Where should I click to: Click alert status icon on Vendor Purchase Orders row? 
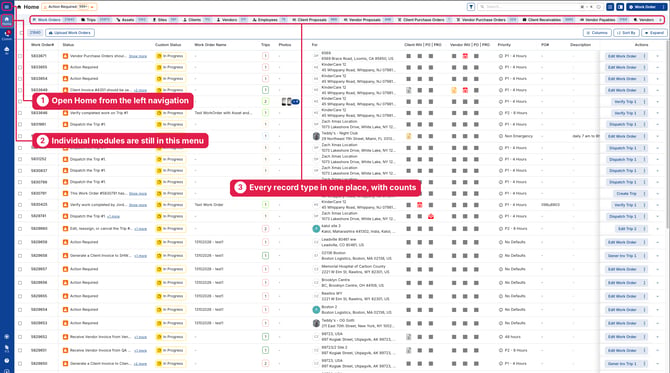point(65,56)
